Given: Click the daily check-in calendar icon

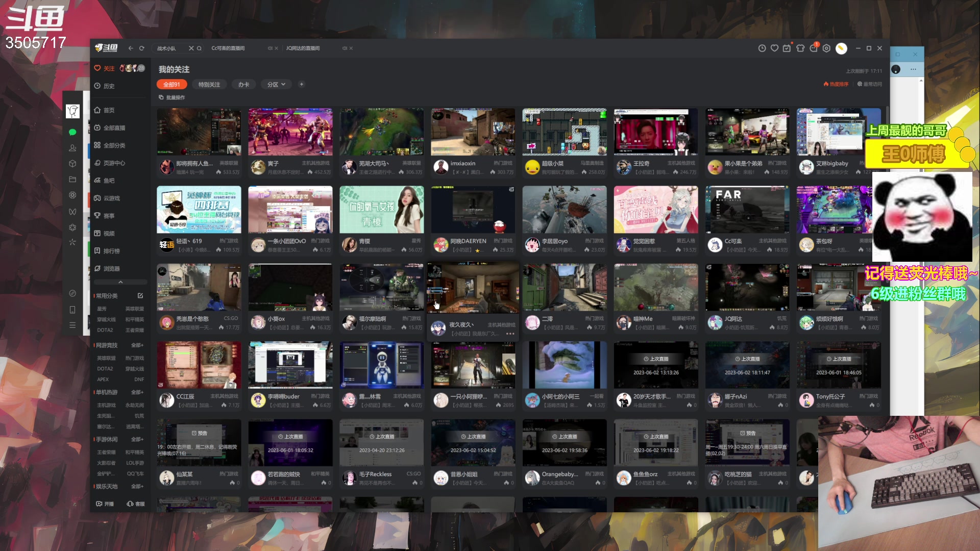Looking at the screenshot, I should click(x=787, y=48).
